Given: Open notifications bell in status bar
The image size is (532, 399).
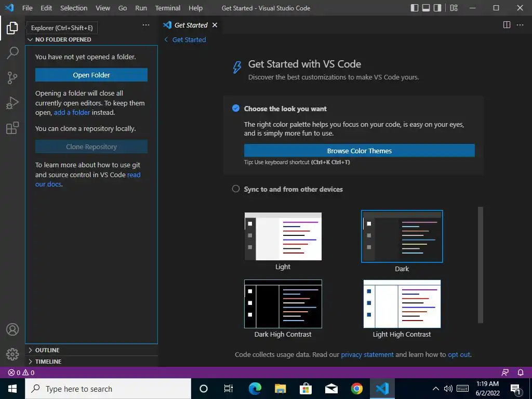Looking at the screenshot, I should (x=521, y=373).
